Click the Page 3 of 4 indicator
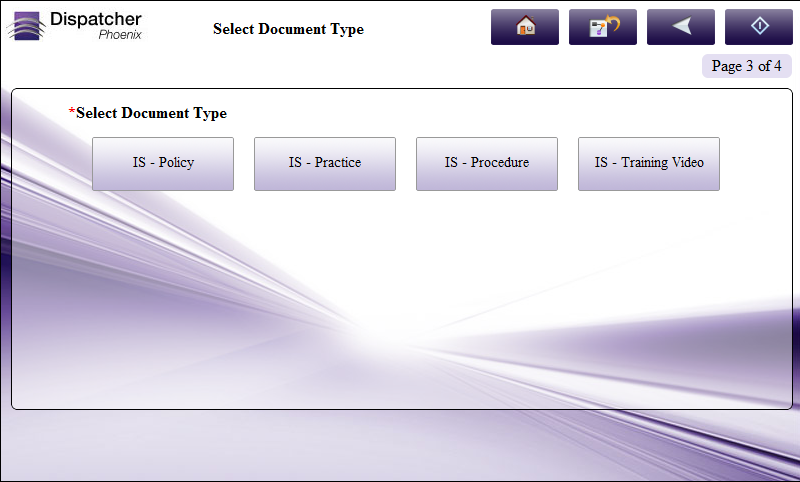800x482 pixels. click(746, 66)
